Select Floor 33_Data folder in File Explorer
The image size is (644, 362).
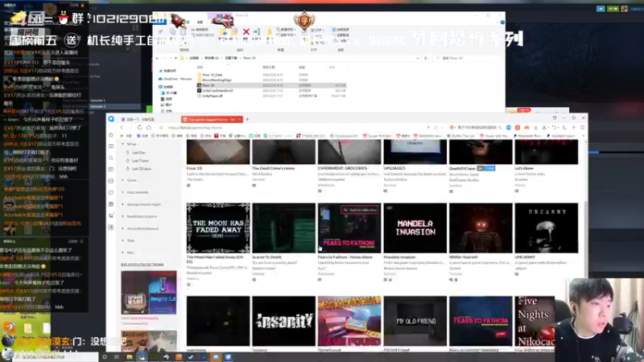point(212,75)
